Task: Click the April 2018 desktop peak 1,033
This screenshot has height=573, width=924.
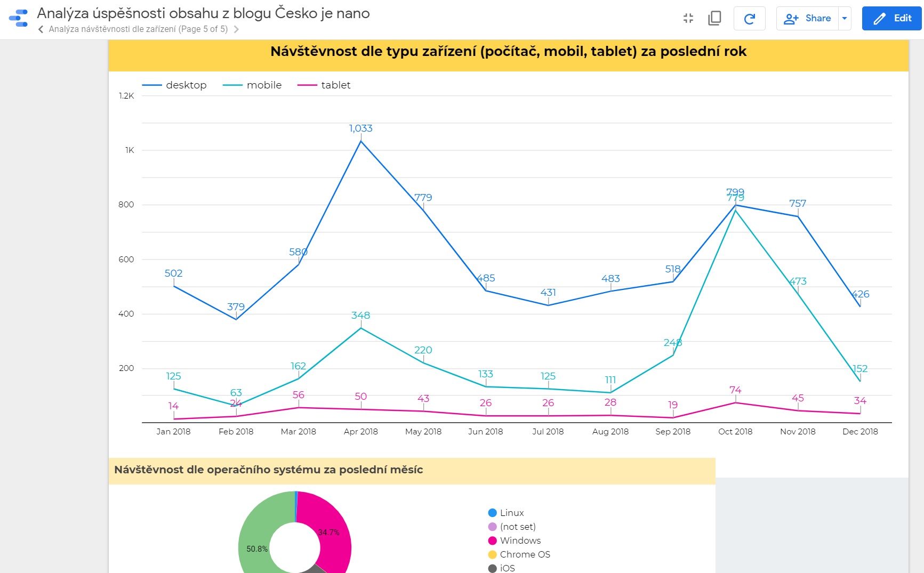Action: [x=361, y=141]
